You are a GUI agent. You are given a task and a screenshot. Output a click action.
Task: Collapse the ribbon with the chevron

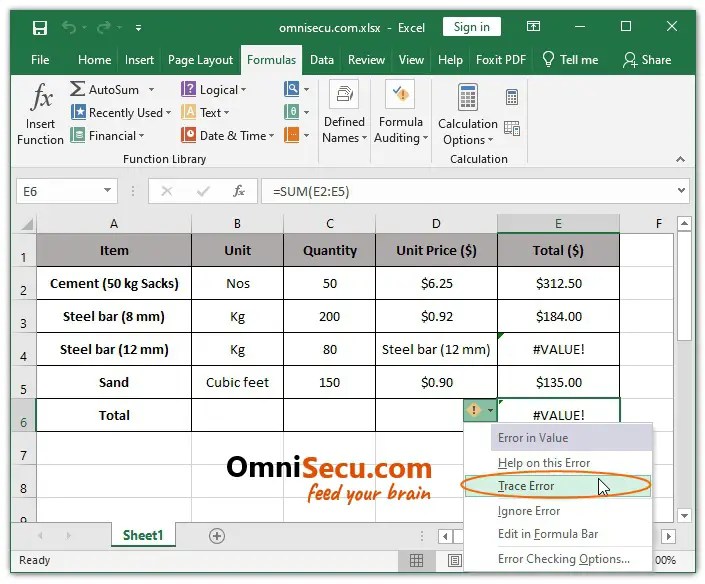coord(680,159)
